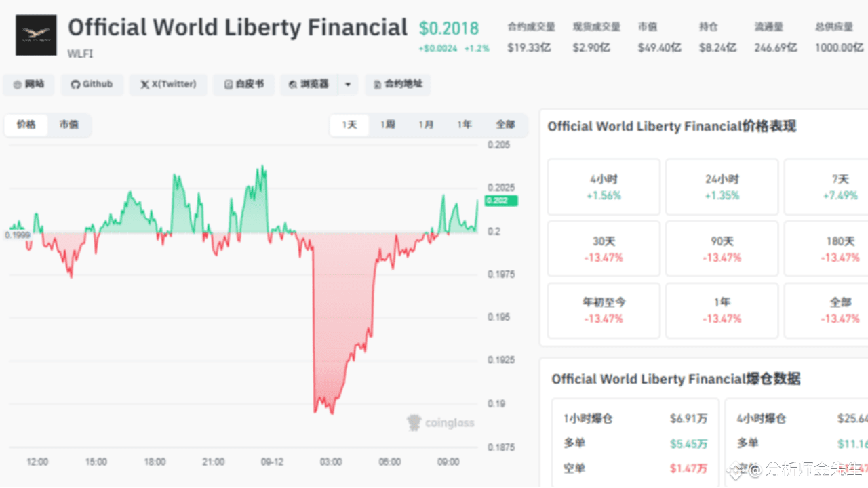Expand the 浏览器 dropdown arrow
Viewport: 868px width, 488px height.
(x=348, y=85)
